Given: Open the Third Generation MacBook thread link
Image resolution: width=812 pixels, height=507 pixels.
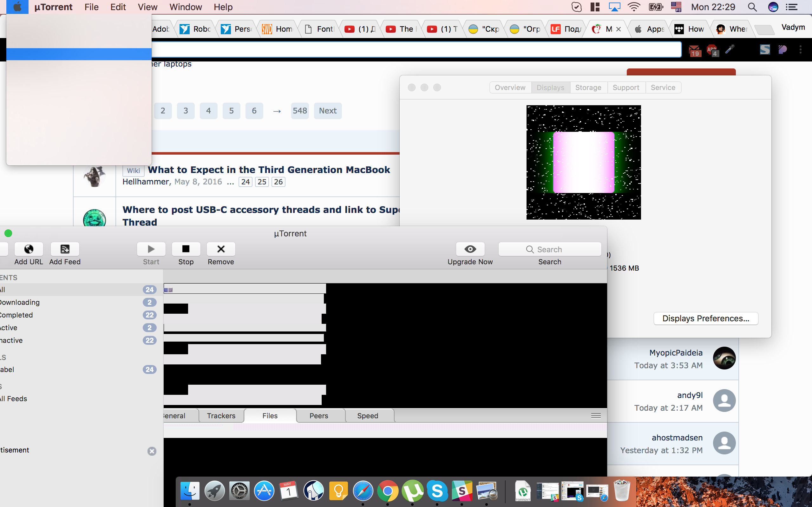Looking at the screenshot, I should tap(269, 170).
